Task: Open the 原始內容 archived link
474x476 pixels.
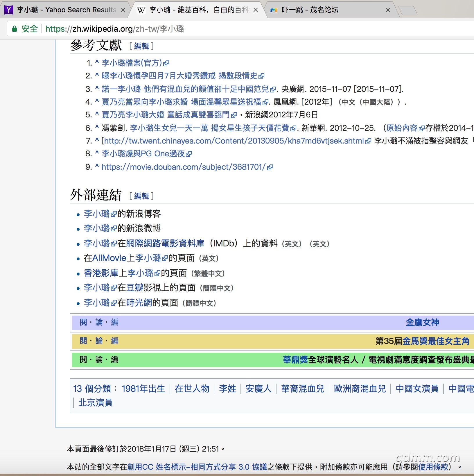Action: (405, 128)
